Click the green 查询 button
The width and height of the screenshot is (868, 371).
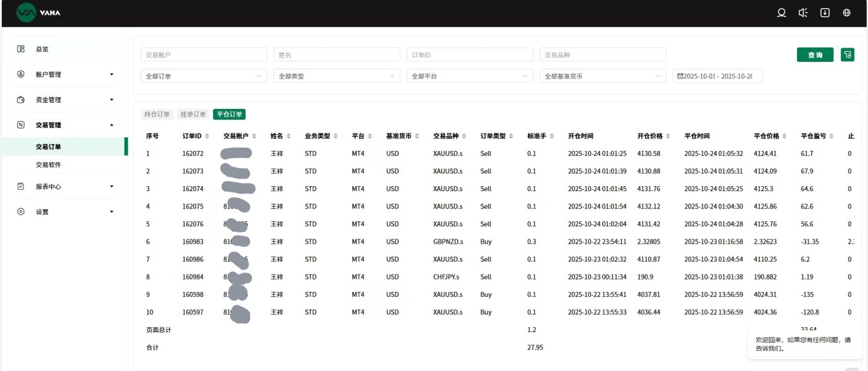coord(815,55)
